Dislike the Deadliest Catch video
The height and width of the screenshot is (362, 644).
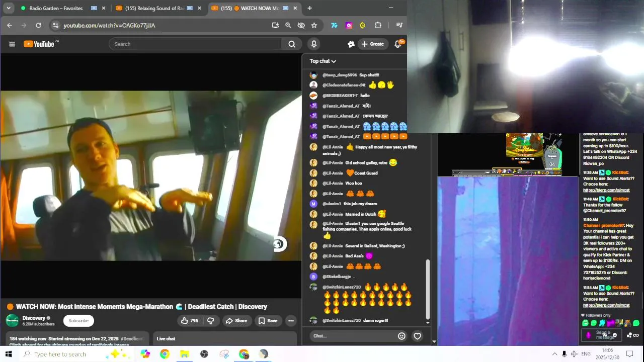[x=211, y=321]
